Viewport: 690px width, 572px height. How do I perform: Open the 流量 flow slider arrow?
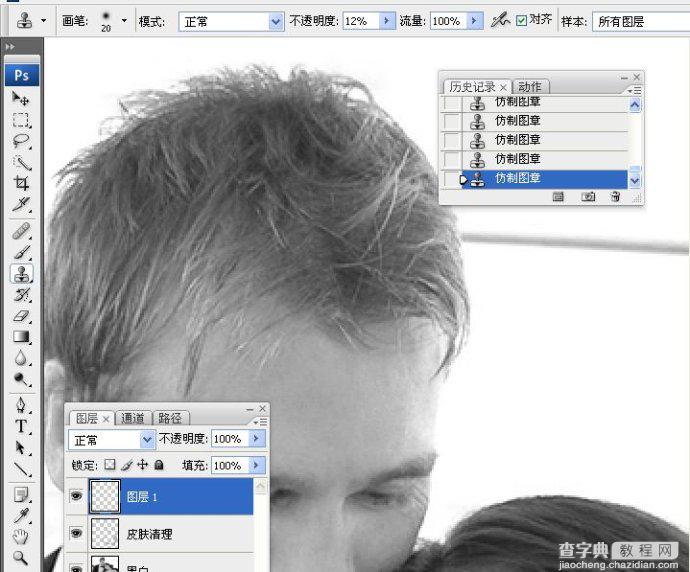coord(474,21)
